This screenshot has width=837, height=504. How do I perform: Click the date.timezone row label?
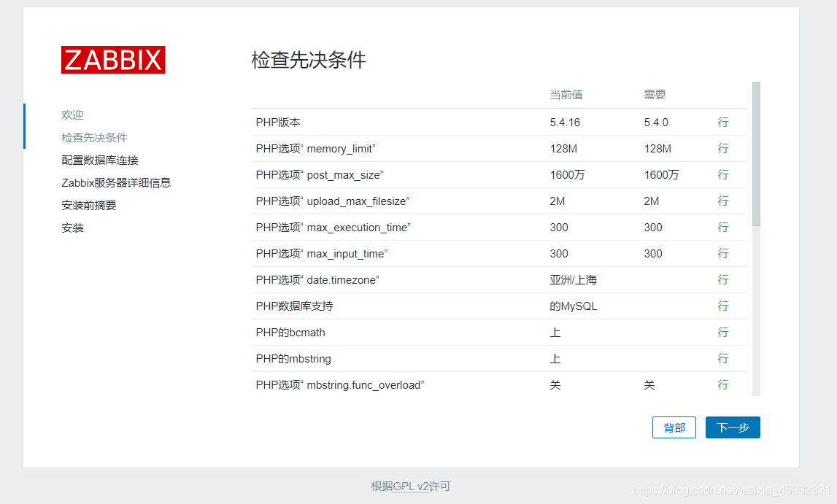click(317, 280)
